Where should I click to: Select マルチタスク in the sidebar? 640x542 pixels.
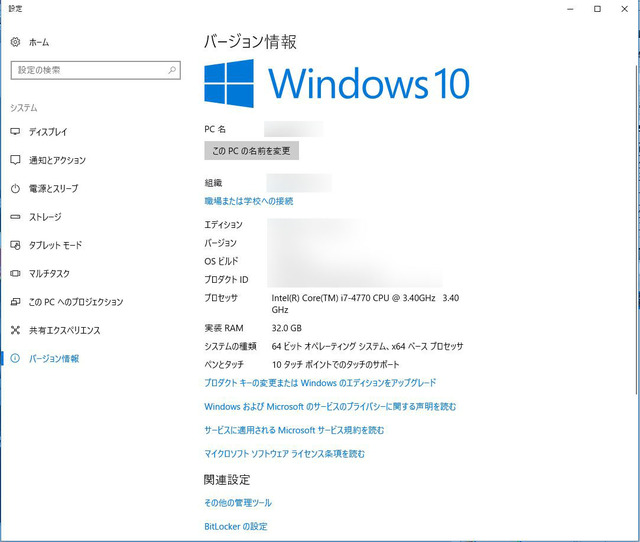click(x=49, y=273)
